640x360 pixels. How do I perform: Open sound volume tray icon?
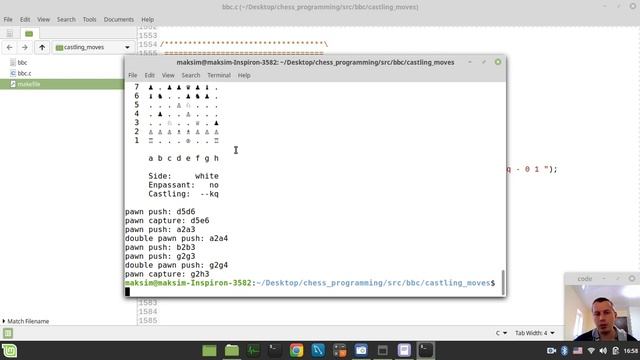pos(603,351)
